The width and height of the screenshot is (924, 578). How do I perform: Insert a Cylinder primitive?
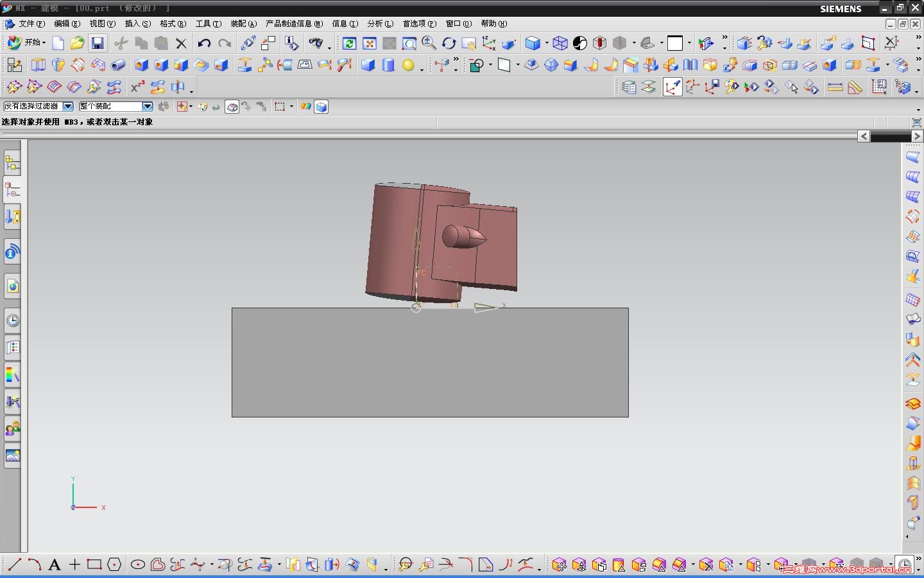[388, 65]
